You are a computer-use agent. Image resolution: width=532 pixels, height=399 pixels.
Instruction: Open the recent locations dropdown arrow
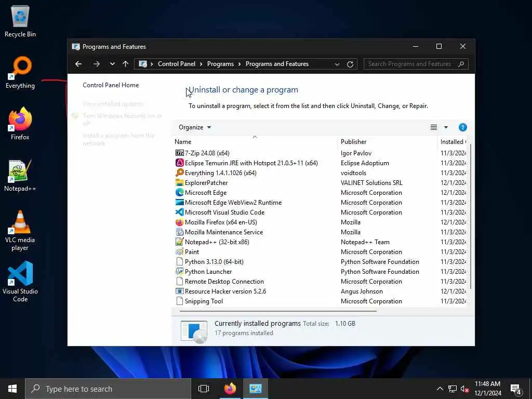pyautogui.click(x=112, y=64)
